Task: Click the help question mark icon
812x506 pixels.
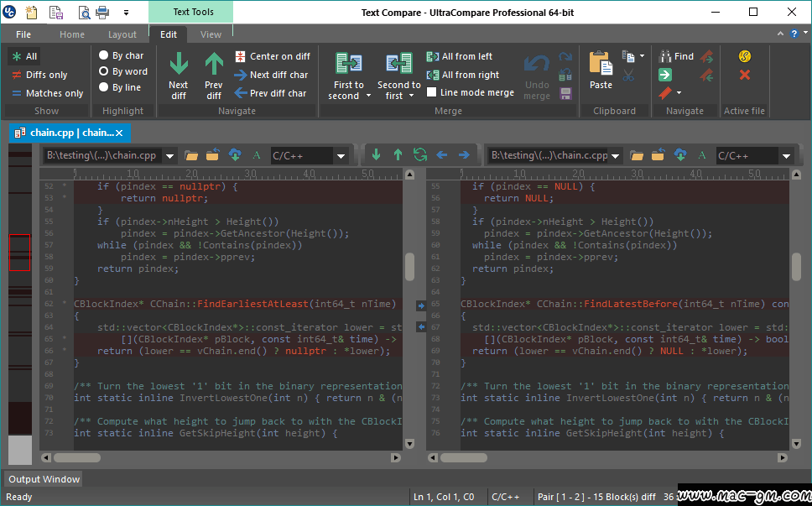Action: point(794,34)
